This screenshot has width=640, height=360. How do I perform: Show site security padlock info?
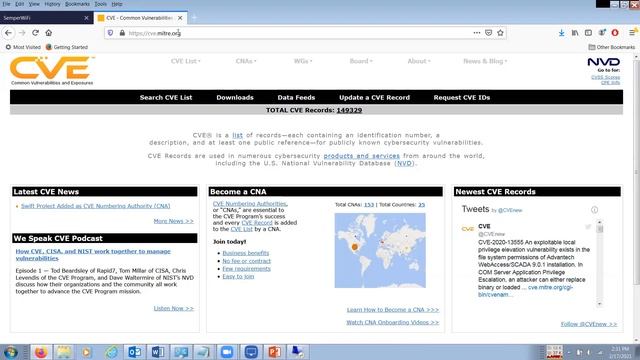click(122, 33)
